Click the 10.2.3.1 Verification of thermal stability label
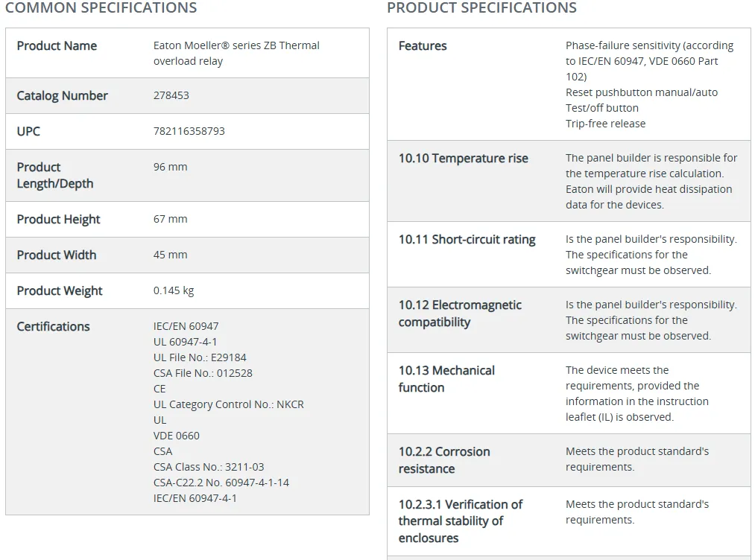Screen dimensions: 755x560 460,521
